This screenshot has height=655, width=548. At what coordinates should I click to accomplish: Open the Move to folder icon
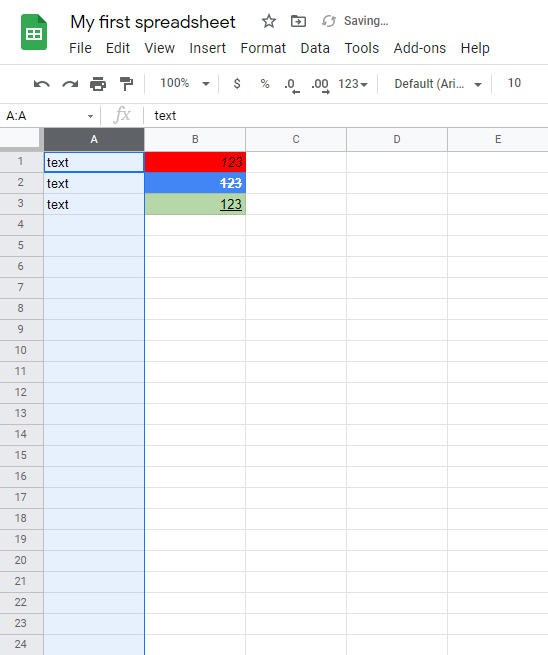click(298, 21)
